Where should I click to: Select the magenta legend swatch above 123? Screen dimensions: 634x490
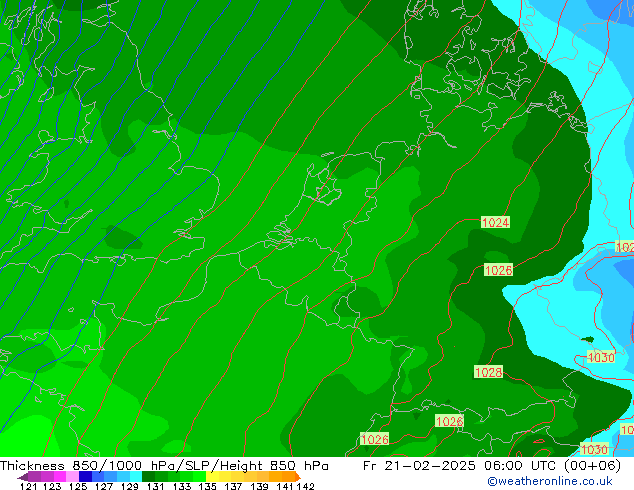60,476
